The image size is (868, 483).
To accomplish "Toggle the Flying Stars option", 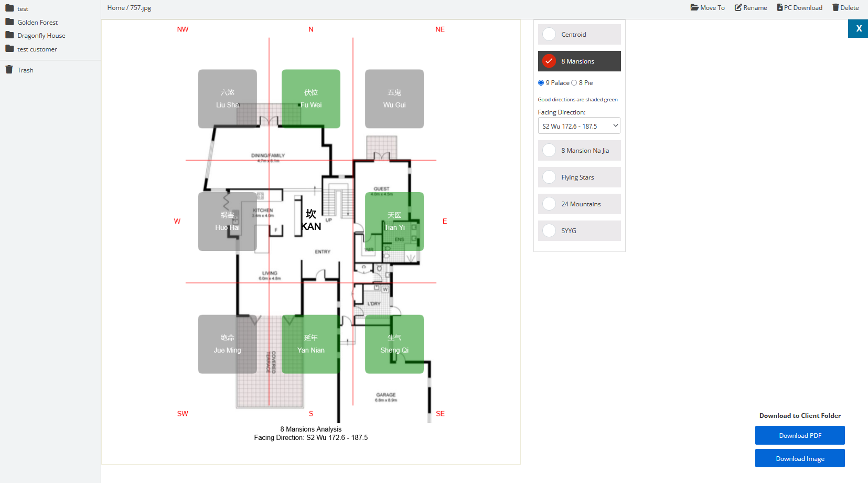I will [x=549, y=177].
